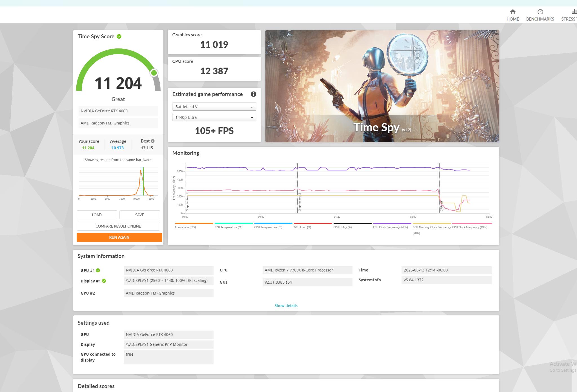577x392 pixels.
Task: Expand Show details in System information
Action: click(286, 306)
